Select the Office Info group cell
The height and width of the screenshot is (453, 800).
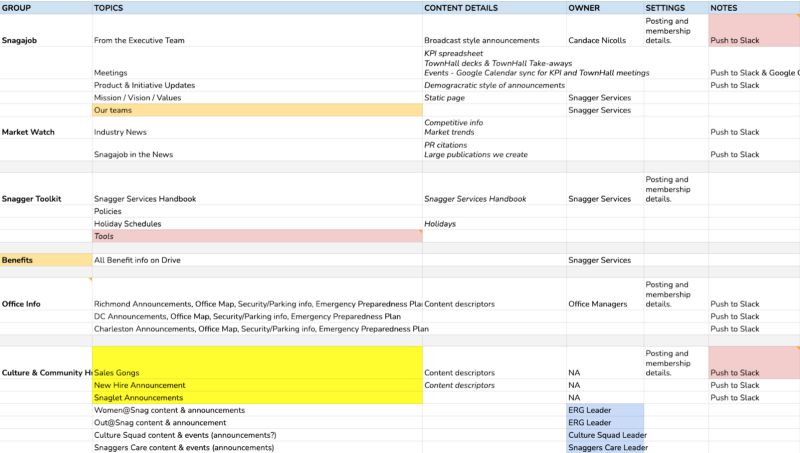click(46, 294)
